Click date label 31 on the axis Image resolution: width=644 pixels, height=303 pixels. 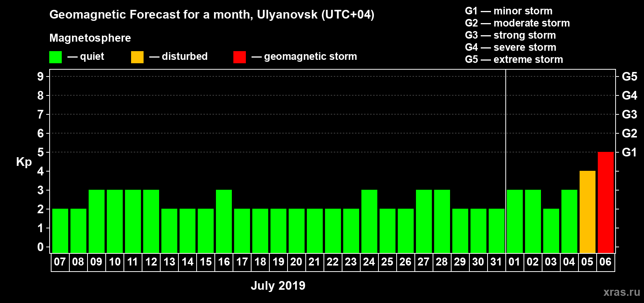(x=496, y=262)
